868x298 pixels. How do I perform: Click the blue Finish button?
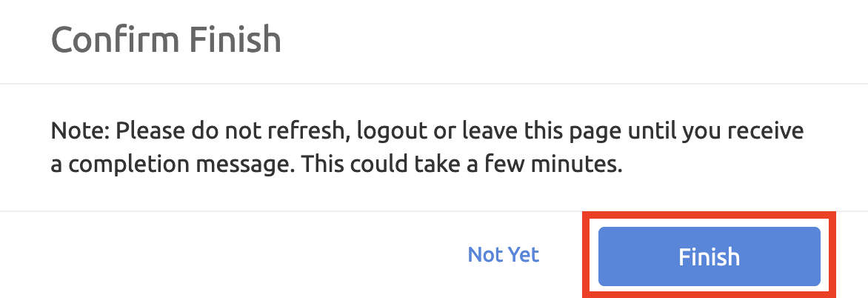coord(709,256)
